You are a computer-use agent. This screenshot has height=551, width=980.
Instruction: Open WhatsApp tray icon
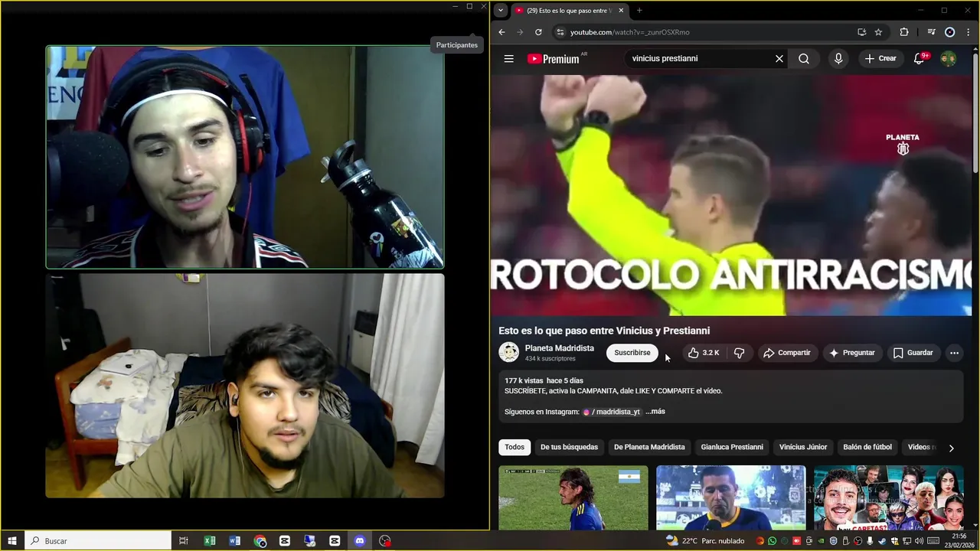pyautogui.click(x=772, y=541)
